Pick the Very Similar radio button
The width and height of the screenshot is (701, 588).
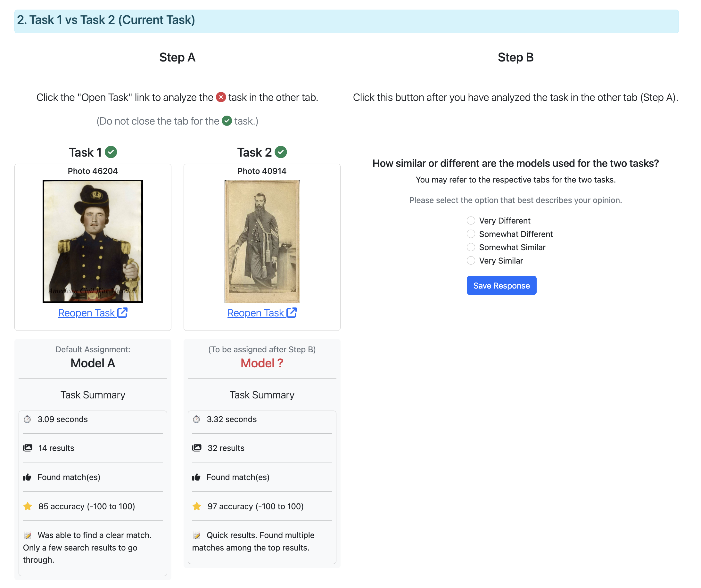(x=471, y=261)
